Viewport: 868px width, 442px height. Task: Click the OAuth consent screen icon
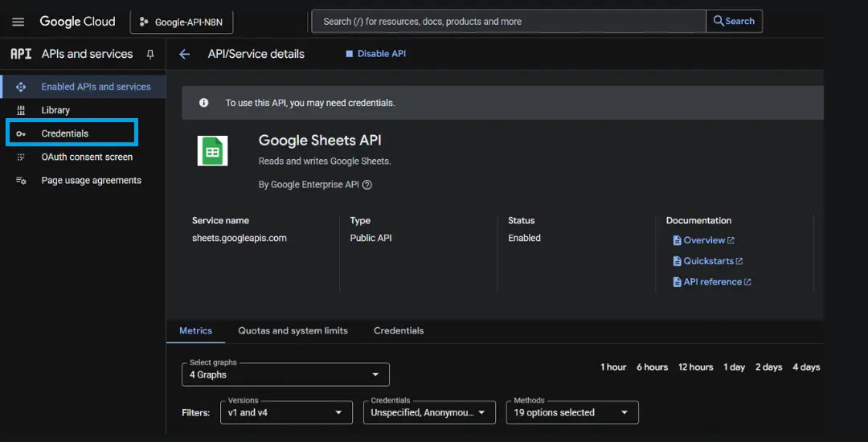coord(21,157)
